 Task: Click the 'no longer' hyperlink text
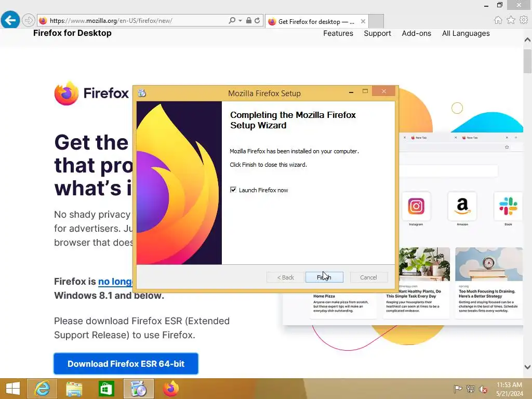tap(115, 281)
